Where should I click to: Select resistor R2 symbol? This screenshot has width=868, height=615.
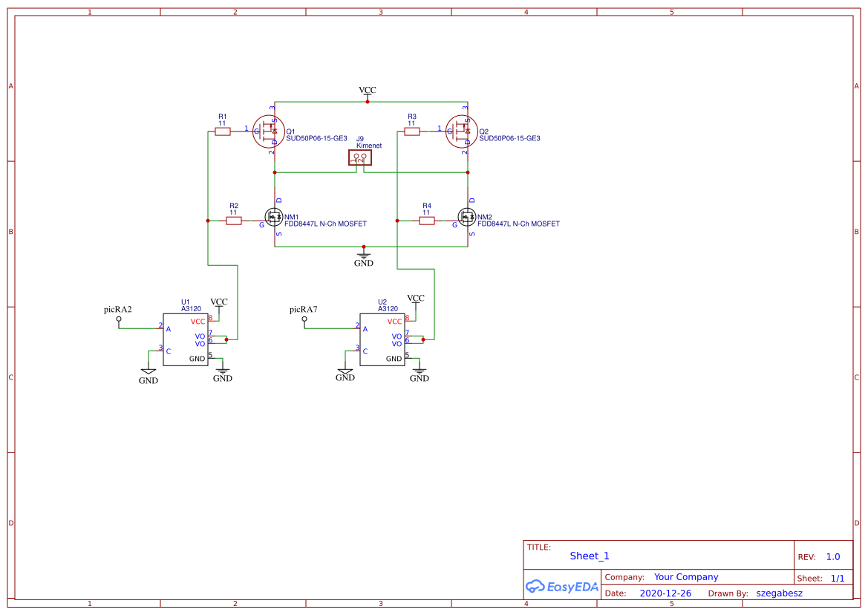coord(234,221)
